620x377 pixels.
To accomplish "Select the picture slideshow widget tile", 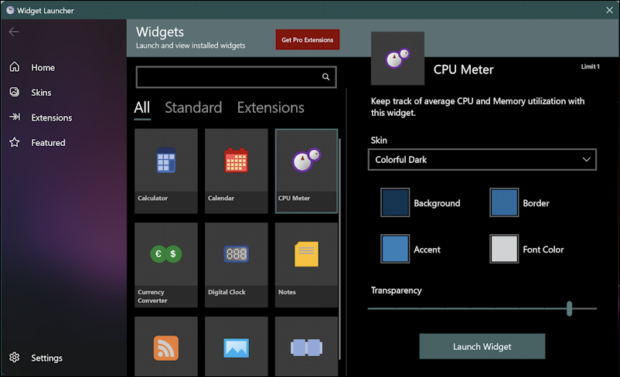I will 236,347.
